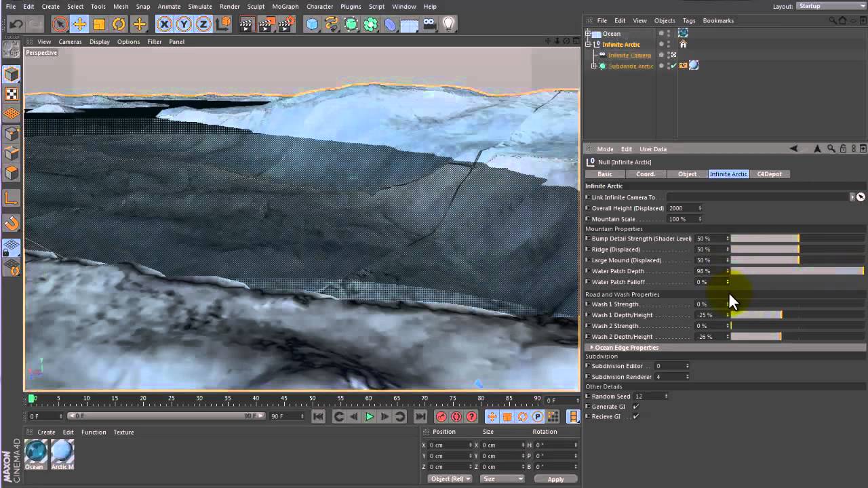Click the record active objects button
The image size is (868, 488).
[x=441, y=417]
